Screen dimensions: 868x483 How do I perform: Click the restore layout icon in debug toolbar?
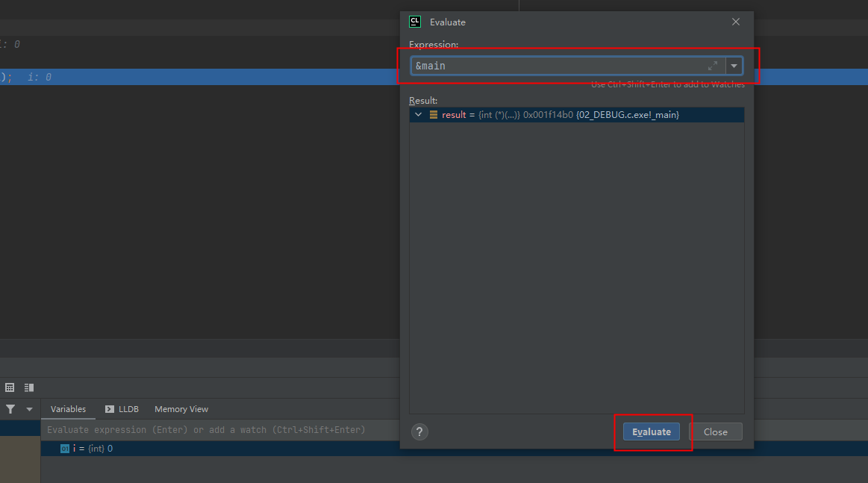point(29,387)
